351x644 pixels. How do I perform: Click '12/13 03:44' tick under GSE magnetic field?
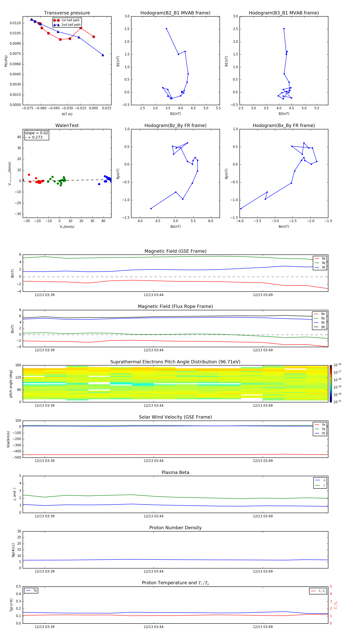153,295
